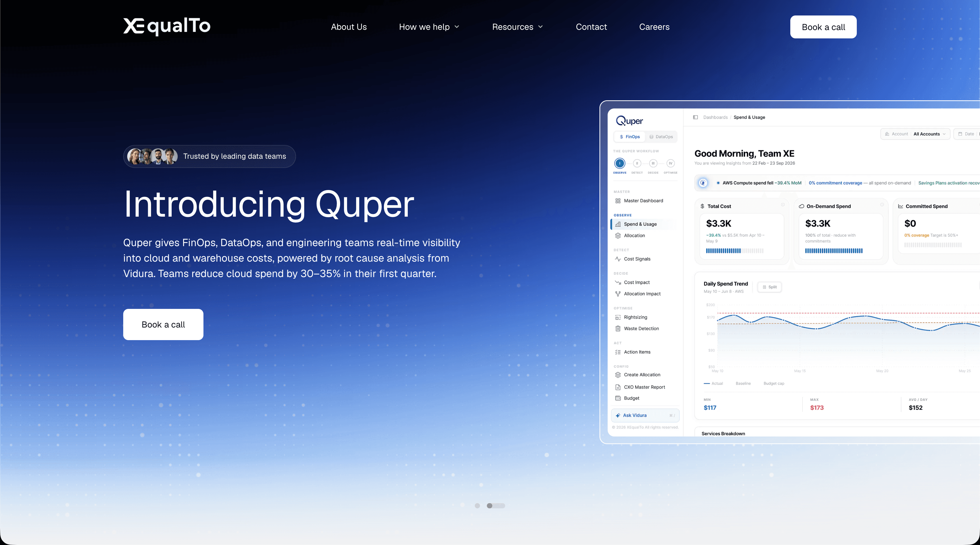The image size is (980, 545).
Task: Click the Allocation Impact branch icon
Action: (618, 294)
